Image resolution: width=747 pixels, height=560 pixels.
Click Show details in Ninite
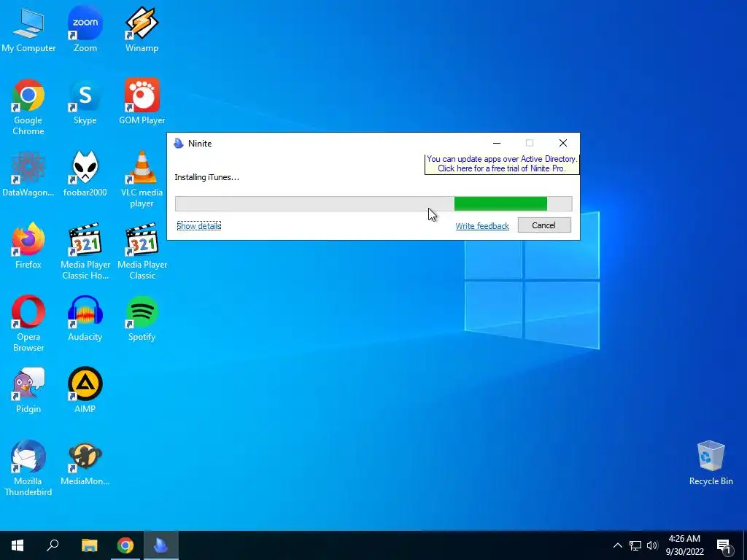[x=198, y=226]
